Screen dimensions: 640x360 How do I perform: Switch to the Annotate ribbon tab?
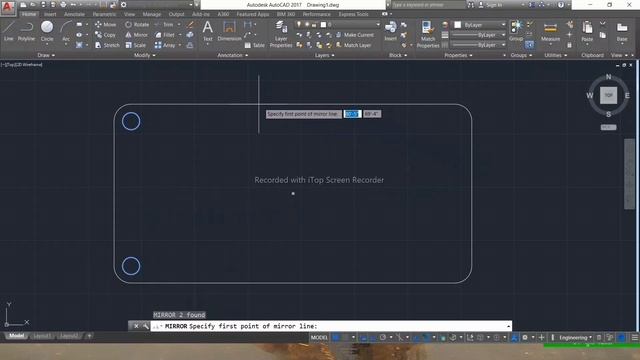pos(74,14)
